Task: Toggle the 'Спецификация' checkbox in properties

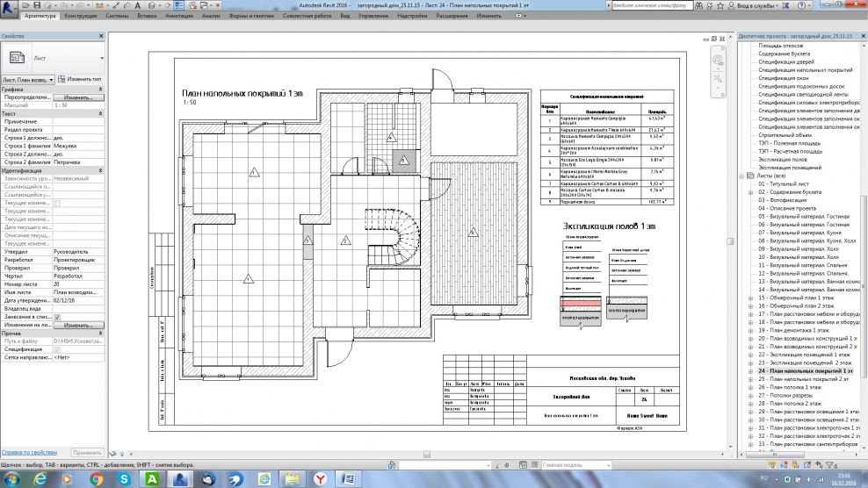Action: coord(57,349)
